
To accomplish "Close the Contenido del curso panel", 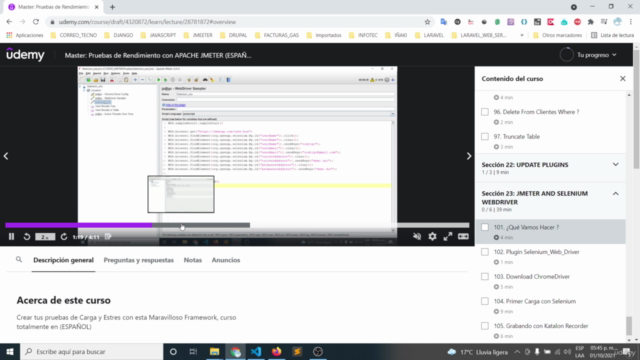I will (622, 78).
